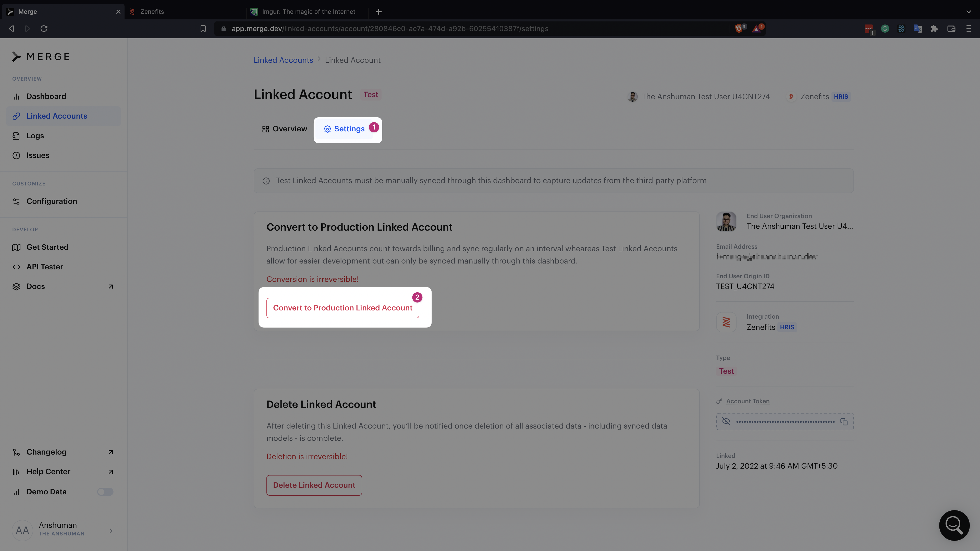Open the Brave Shields icon
This screenshot has height=551, width=980.
(x=739, y=29)
